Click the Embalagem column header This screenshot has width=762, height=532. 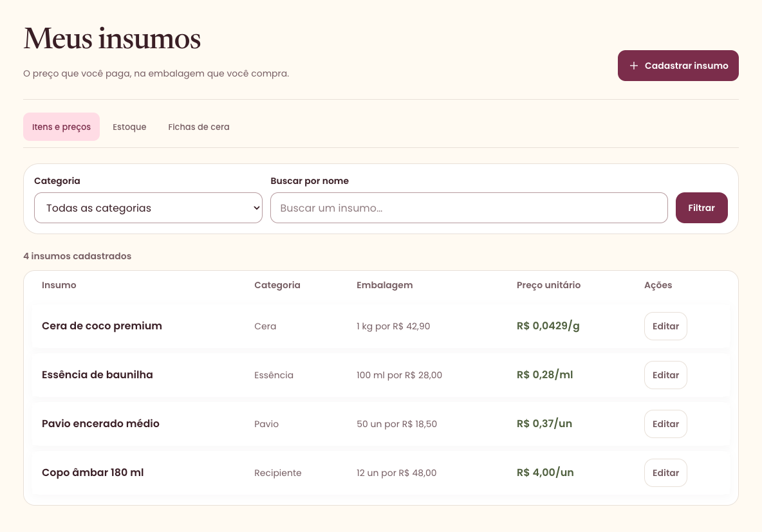(x=384, y=285)
